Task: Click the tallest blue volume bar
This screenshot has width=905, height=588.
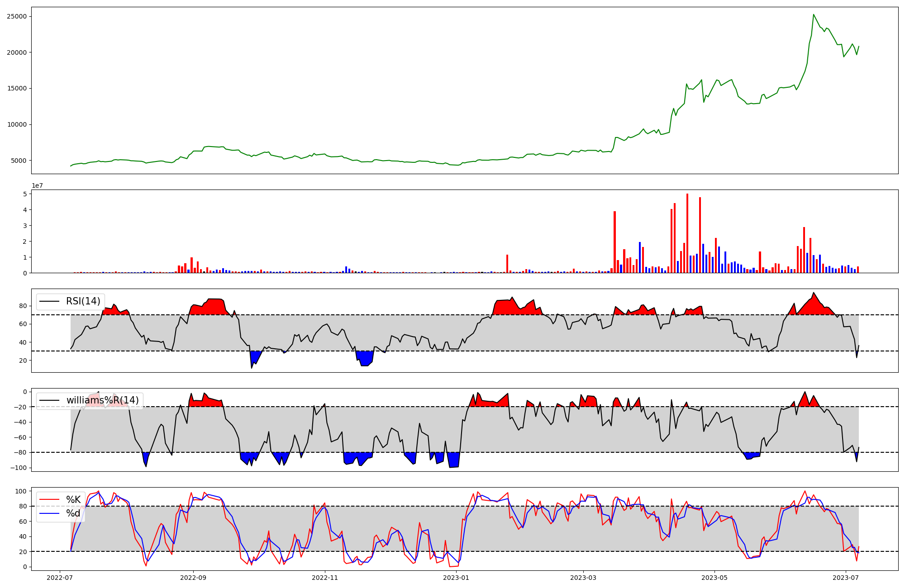Action: pyautogui.click(x=640, y=257)
